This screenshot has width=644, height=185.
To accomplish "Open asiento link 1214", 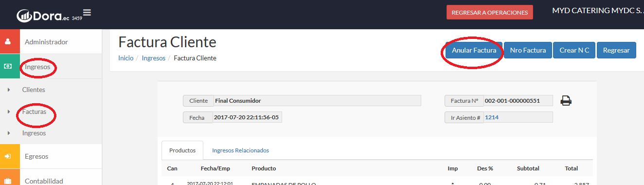I will tap(492, 117).
